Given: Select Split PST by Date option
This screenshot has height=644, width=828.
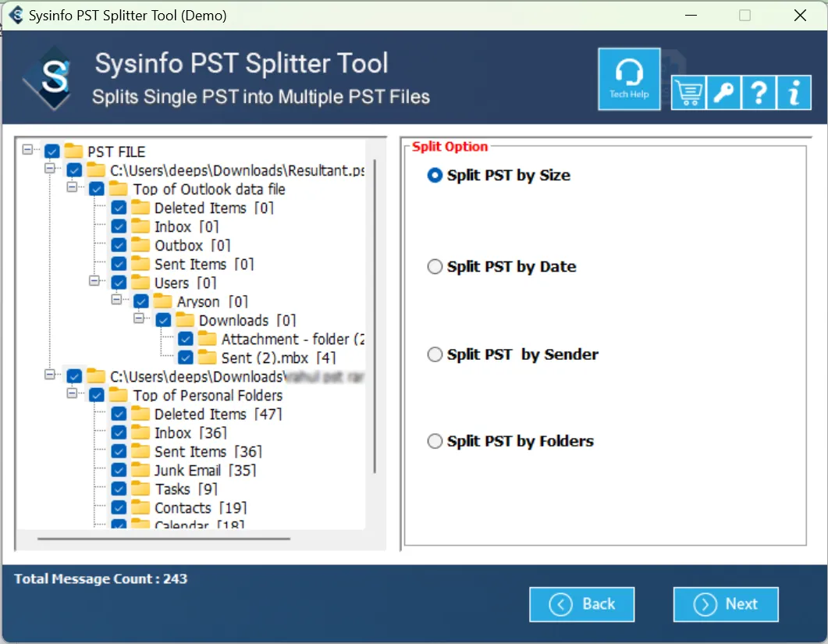Looking at the screenshot, I should (x=502, y=266).
